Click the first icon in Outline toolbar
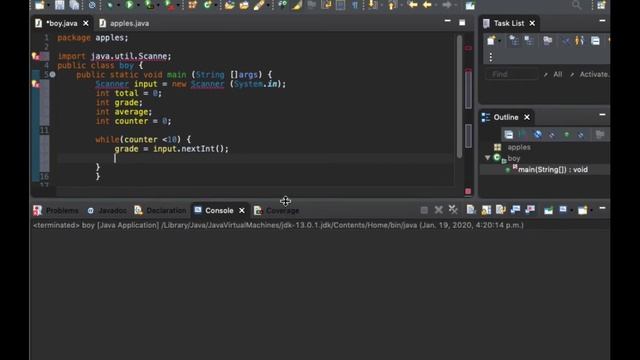The width and height of the screenshot is (640, 360). click(509, 134)
